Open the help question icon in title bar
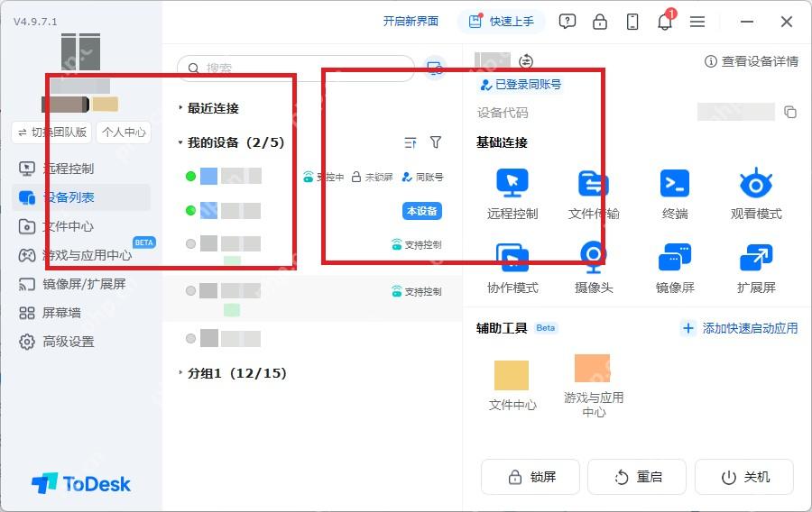The width and height of the screenshot is (812, 512). [567, 22]
